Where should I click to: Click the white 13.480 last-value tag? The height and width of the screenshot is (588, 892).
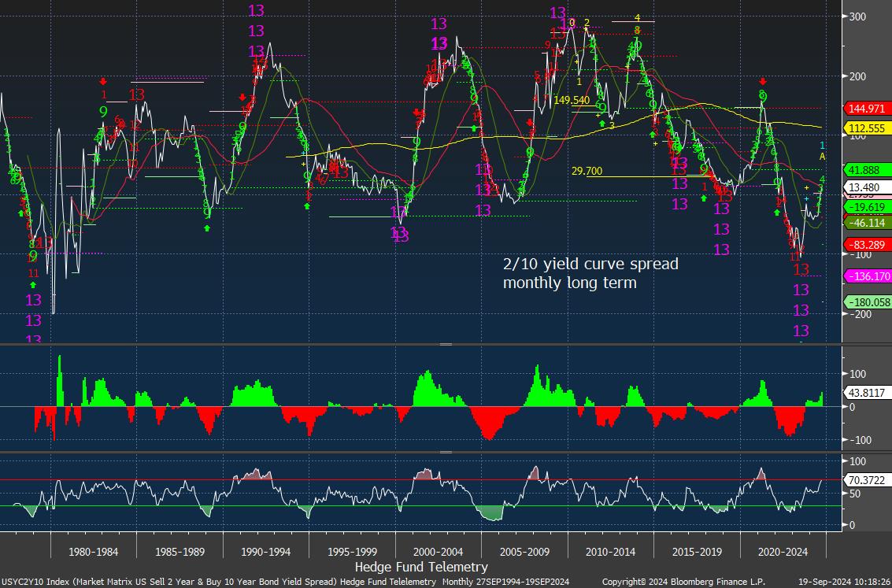(868, 187)
